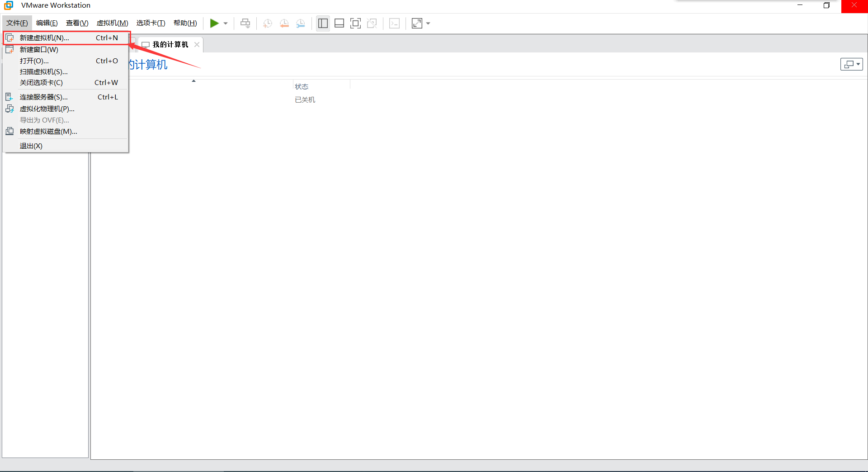Click the Send Ctrl+Alt+Del toolbar icon
868x472 pixels.
245,23
